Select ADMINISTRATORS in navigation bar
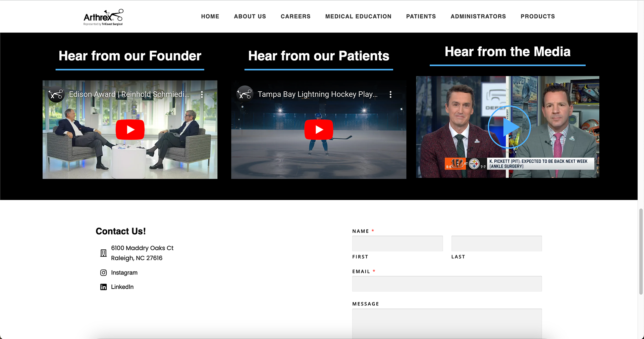This screenshot has height=339, width=644. point(478,16)
